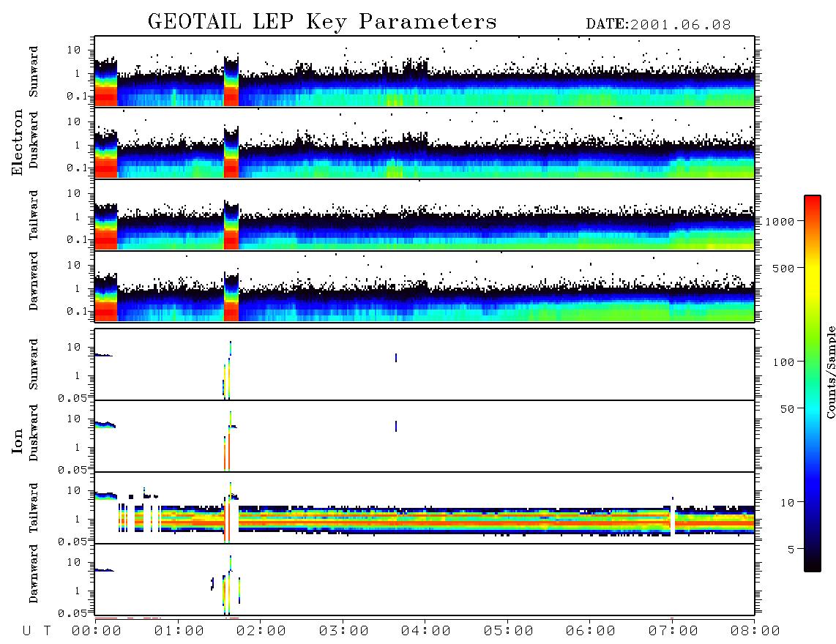Screen dimensions: 836x644
Task: Click the Duskward label of Ion group
Action: [x=34, y=433]
